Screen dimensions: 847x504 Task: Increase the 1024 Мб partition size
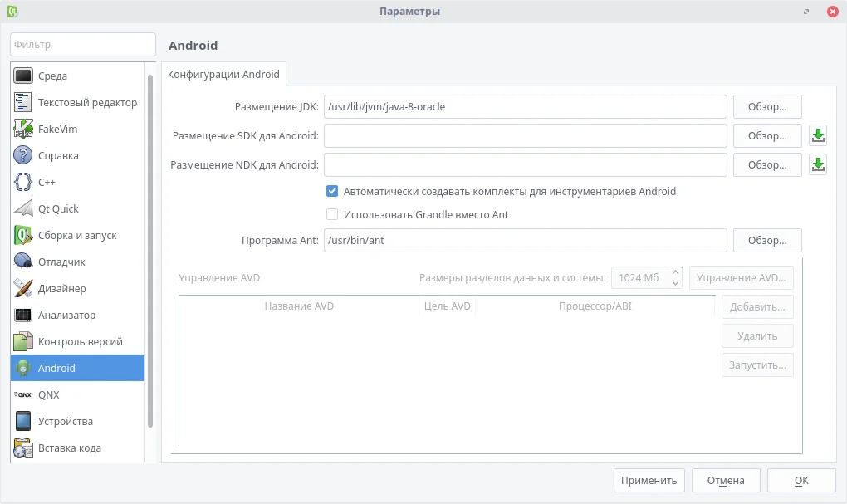click(676, 272)
